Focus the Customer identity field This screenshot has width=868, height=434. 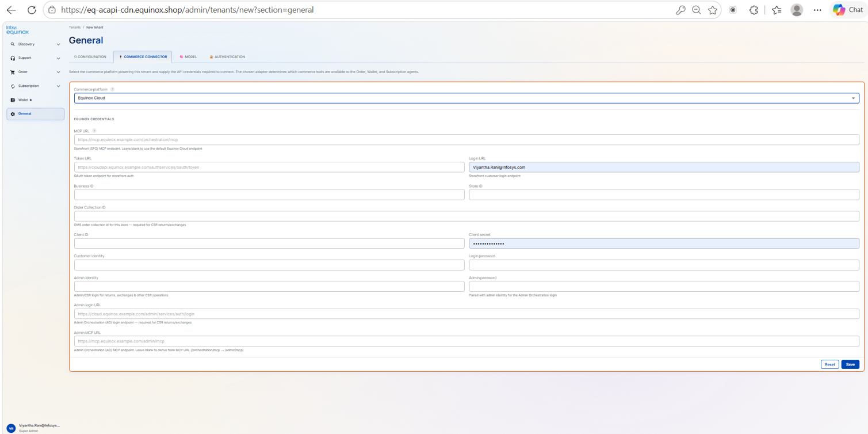(x=269, y=265)
